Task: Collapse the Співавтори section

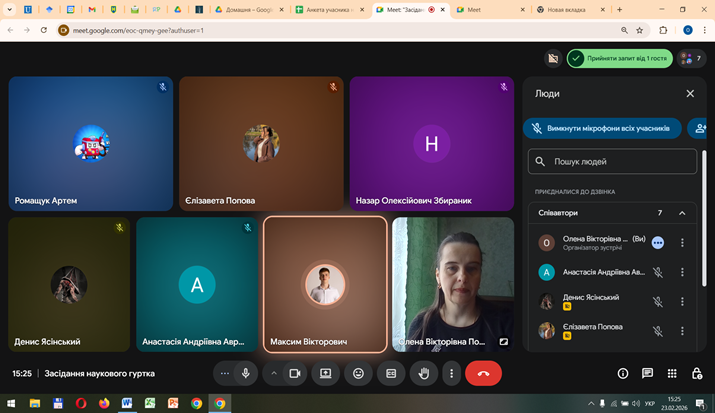Action: [x=682, y=213]
